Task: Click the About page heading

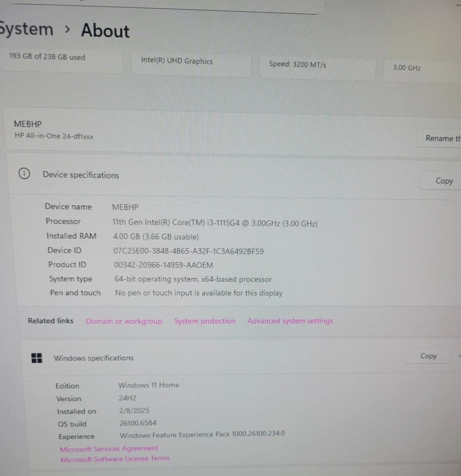Action: pyautogui.click(x=105, y=31)
